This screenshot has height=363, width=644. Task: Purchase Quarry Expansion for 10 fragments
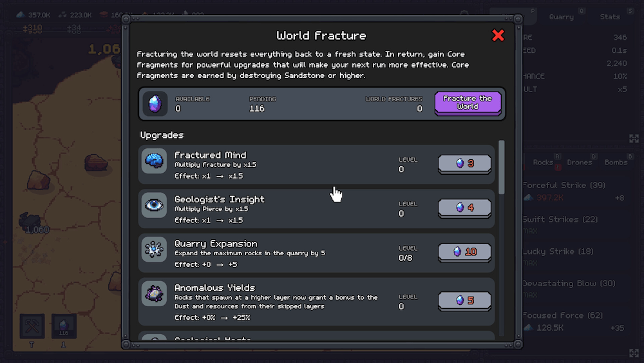tap(464, 252)
